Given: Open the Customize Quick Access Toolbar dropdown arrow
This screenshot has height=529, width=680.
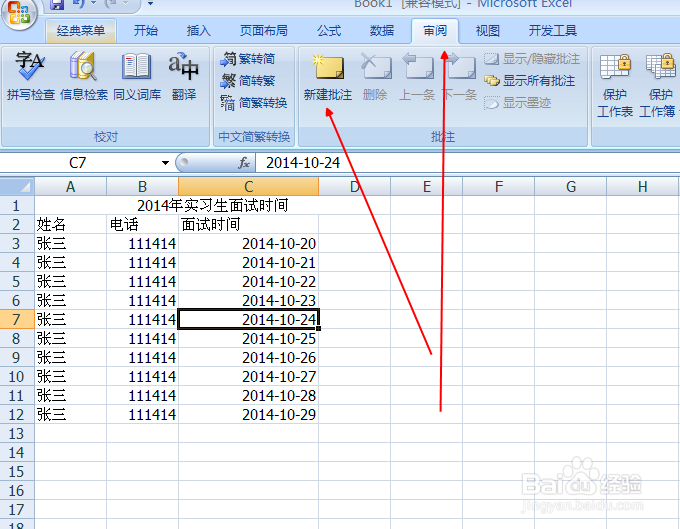Looking at the screenshot, I should (150, 4).
